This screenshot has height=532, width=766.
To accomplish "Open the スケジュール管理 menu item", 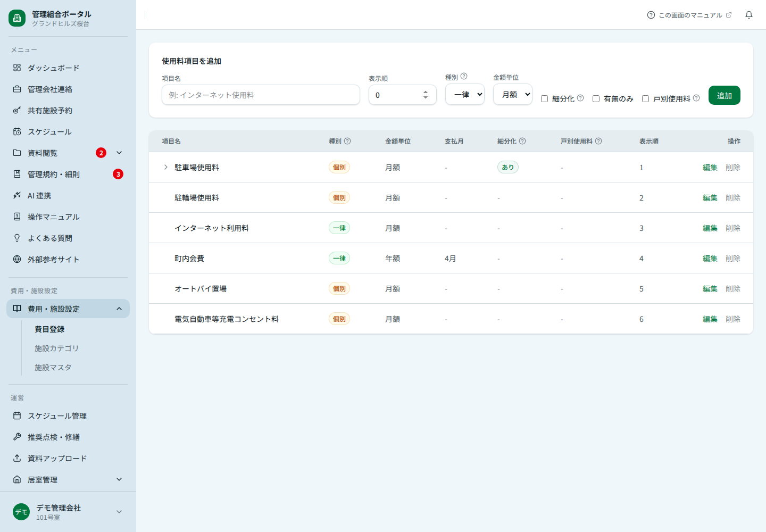I will (68, 415).
